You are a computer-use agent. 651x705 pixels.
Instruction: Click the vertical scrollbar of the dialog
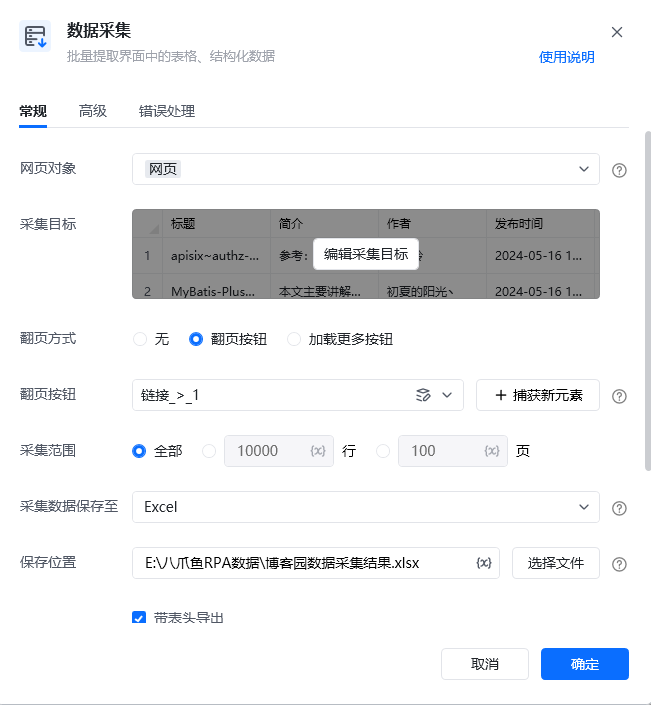(x=647, y=301)
